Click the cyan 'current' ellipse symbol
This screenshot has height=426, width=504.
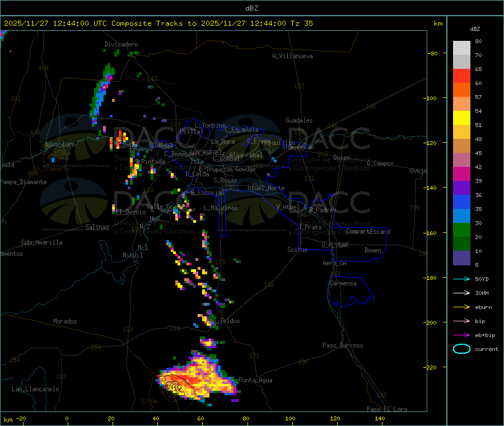tap(461, 349)
